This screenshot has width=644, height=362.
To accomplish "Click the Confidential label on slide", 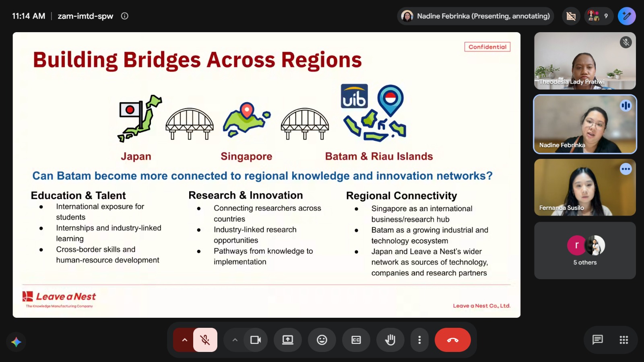I will pos(487,47).
